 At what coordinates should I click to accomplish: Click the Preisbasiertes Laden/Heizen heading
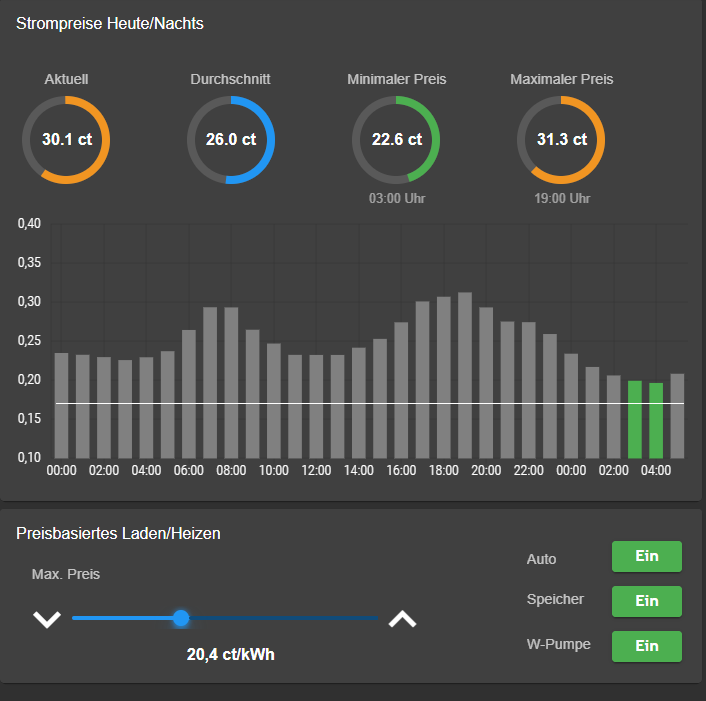[x=118, y=534]
